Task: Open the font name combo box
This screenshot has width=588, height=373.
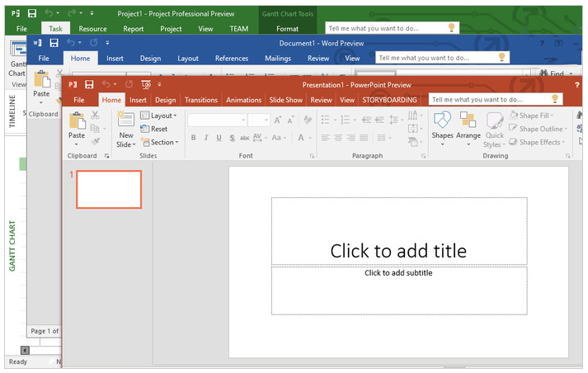Action: 217,120
